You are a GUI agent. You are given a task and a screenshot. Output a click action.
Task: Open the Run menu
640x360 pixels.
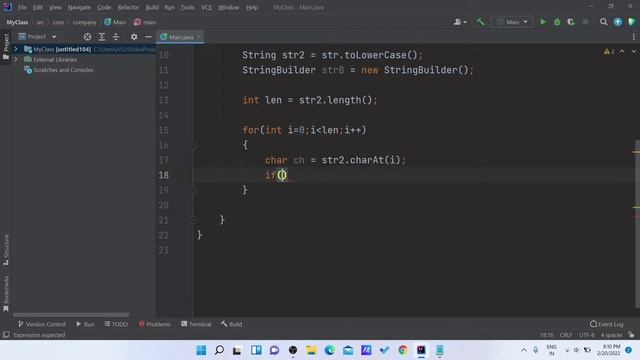click(x=169, y=7)
